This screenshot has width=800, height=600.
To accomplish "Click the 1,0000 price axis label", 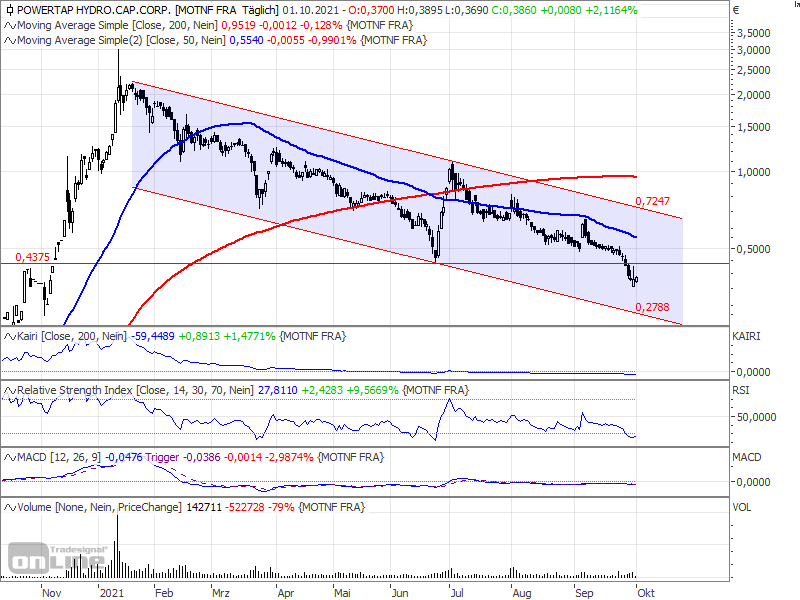I will point(754,172).
